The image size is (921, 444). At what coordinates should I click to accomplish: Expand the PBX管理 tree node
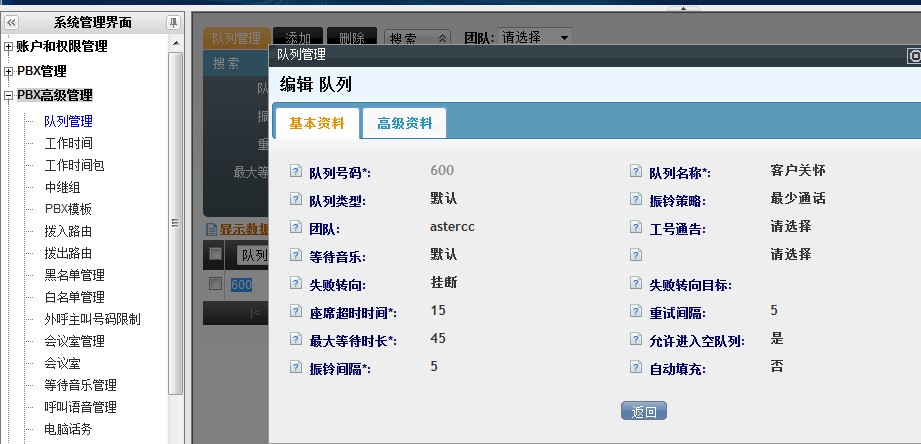pos(9,71)
